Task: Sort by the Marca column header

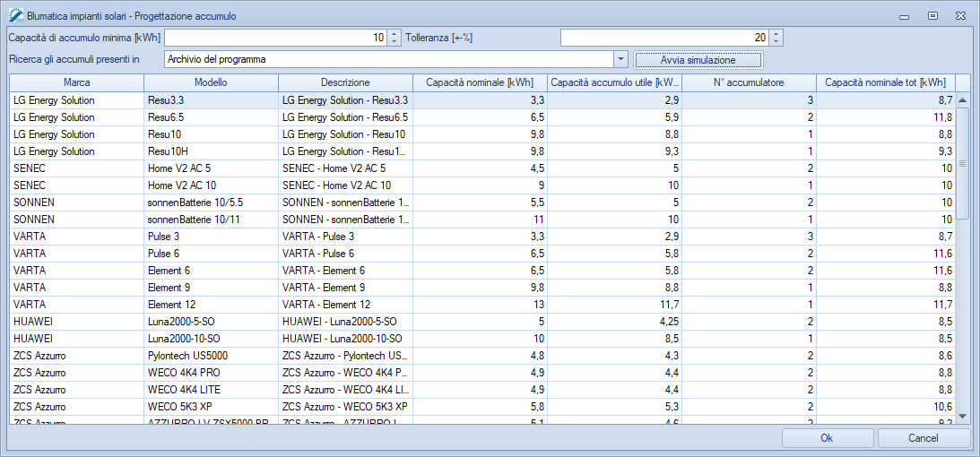Action: click(76, 82)
